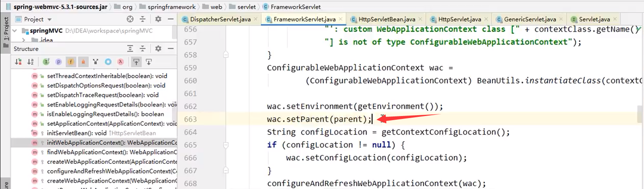Click spring-webmvc-5.3.1-sources.jar breadcrumb
Image resolution: width=644 pixels, height=189 pixels.
click(57, 7)
